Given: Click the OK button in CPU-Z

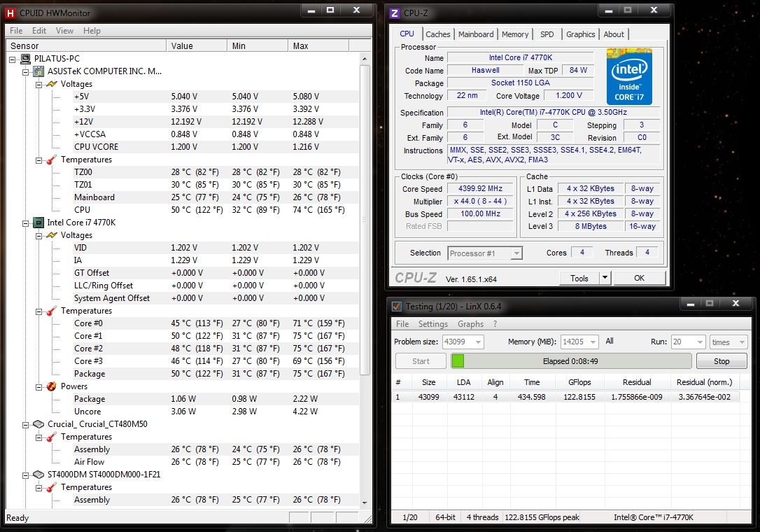Looking at the screenshot, I should pyautogui.click(x=640, y=278).
